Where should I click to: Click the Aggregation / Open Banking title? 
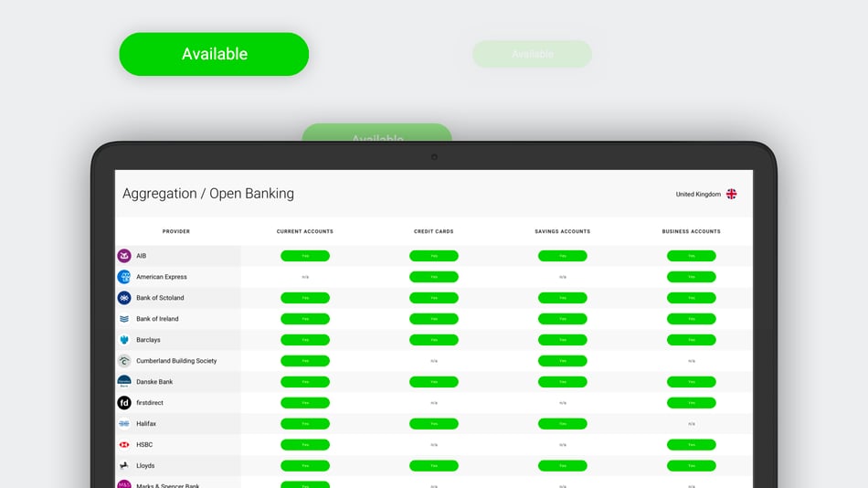coord(208,194)
